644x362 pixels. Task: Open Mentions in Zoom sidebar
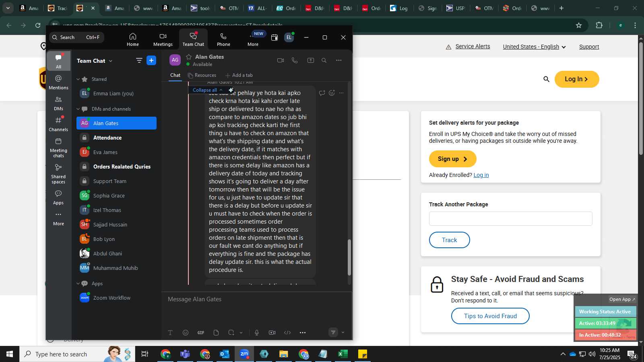[x=59, y=82]
